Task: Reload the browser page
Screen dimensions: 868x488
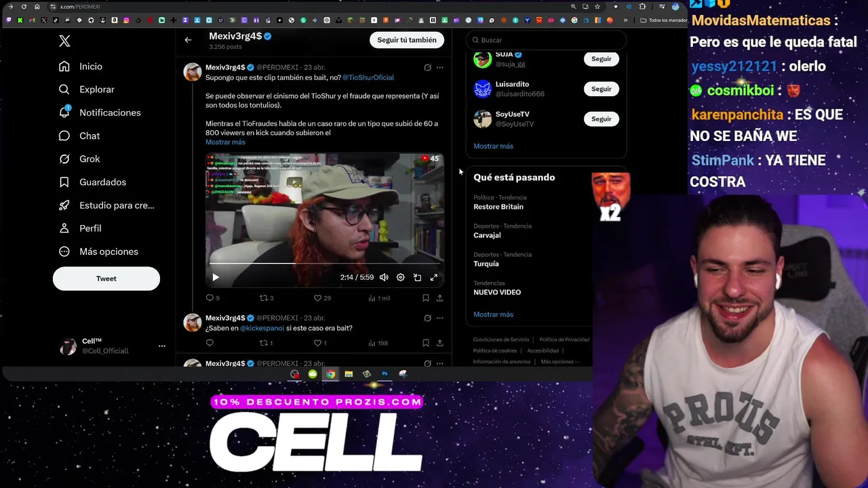Action: click(24, 7)
